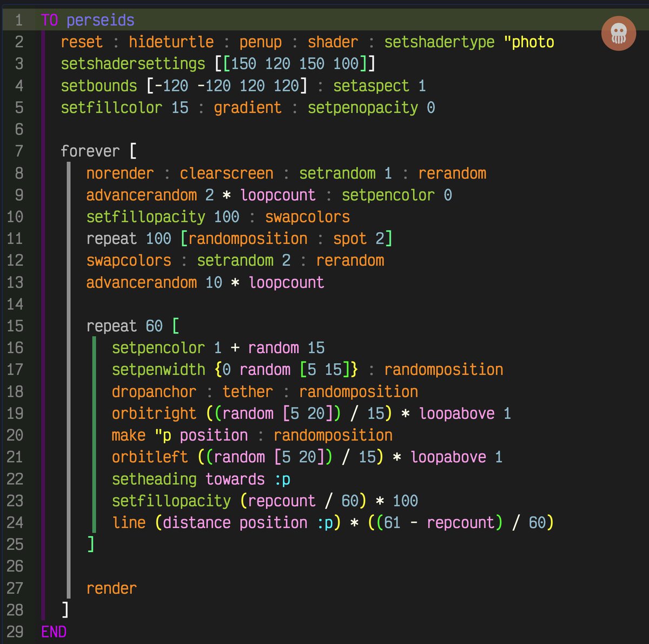Click "dropanchor" on line 18

[x=154, y=392]
